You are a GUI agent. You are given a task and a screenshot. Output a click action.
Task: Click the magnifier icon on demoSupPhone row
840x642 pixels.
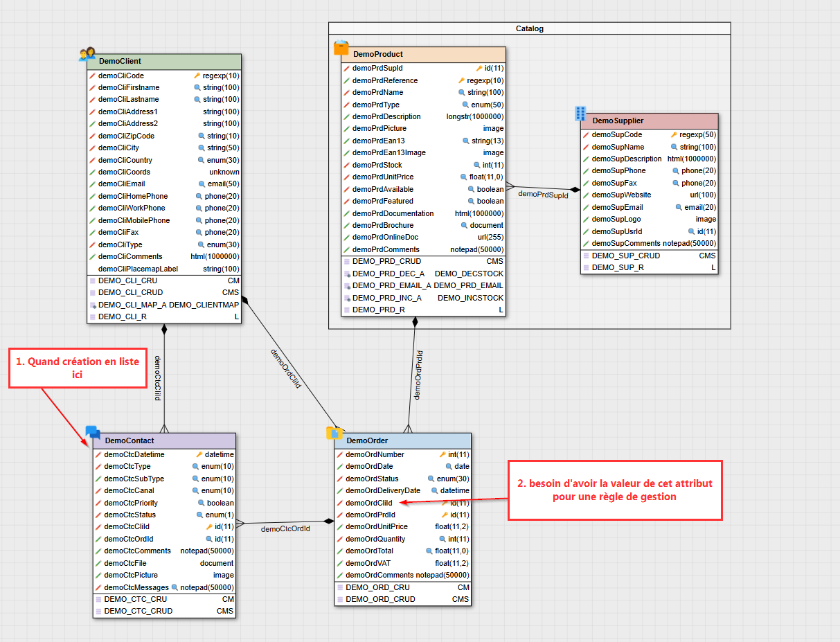coord(676,171)
